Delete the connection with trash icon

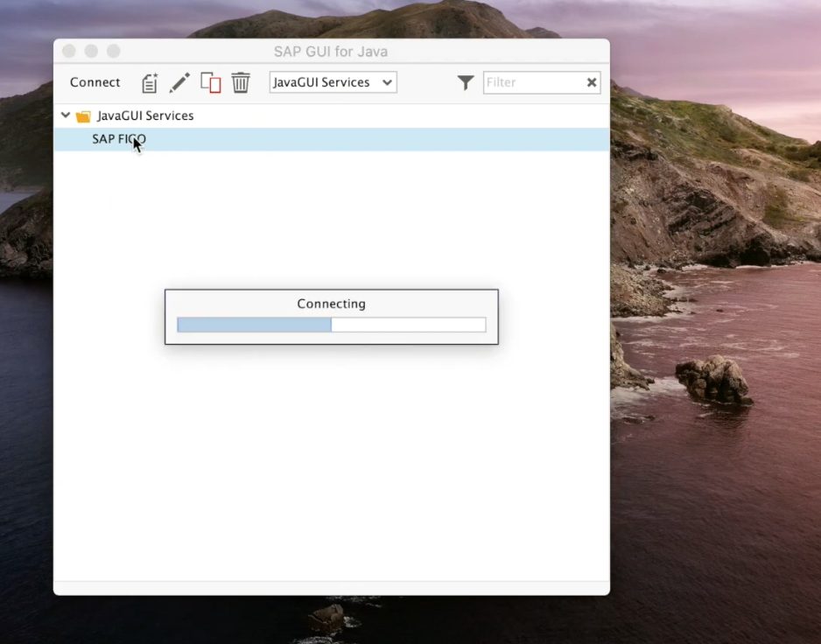point(241,83)
